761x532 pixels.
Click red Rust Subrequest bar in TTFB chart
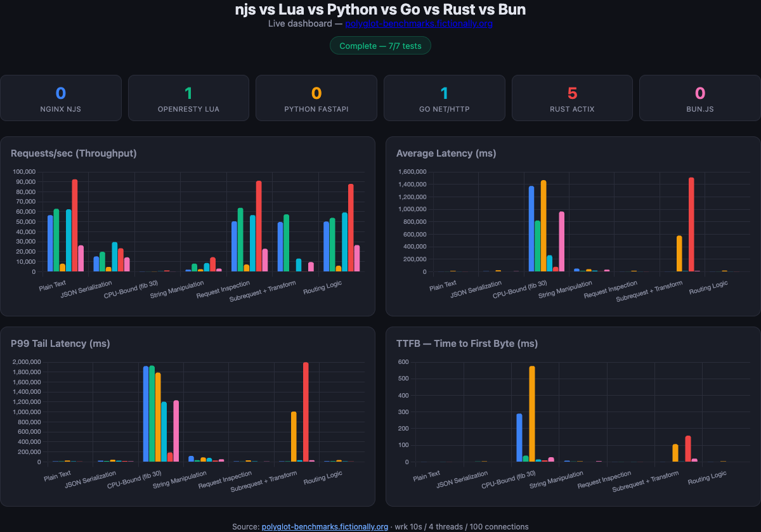pos(688,449)
